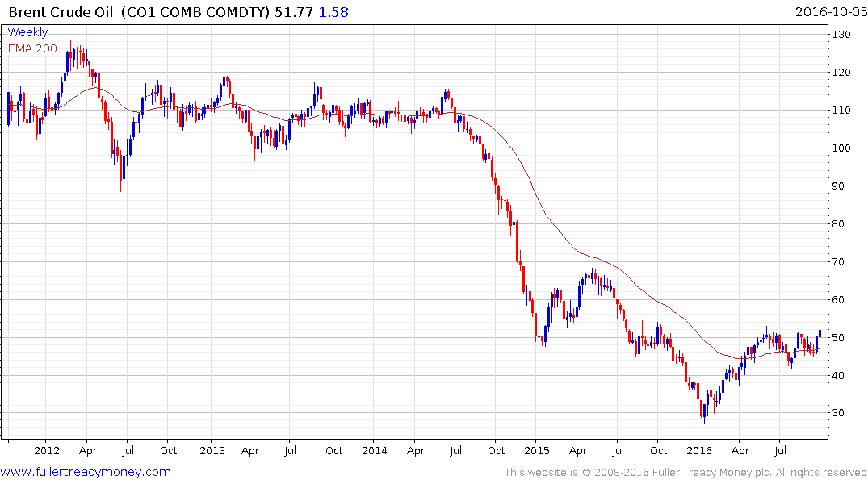
Task: Click the 70 price axis label
Action: pos(839,261)
